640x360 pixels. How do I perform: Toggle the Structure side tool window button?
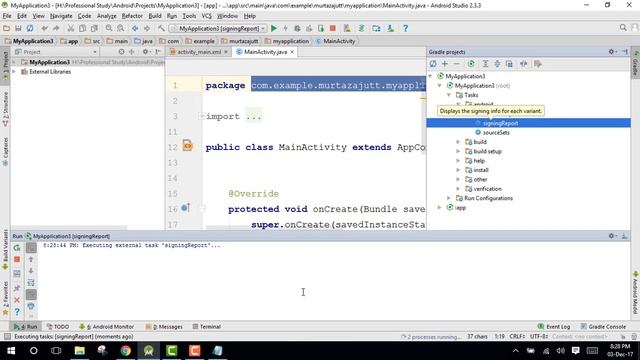pos(5,109)
